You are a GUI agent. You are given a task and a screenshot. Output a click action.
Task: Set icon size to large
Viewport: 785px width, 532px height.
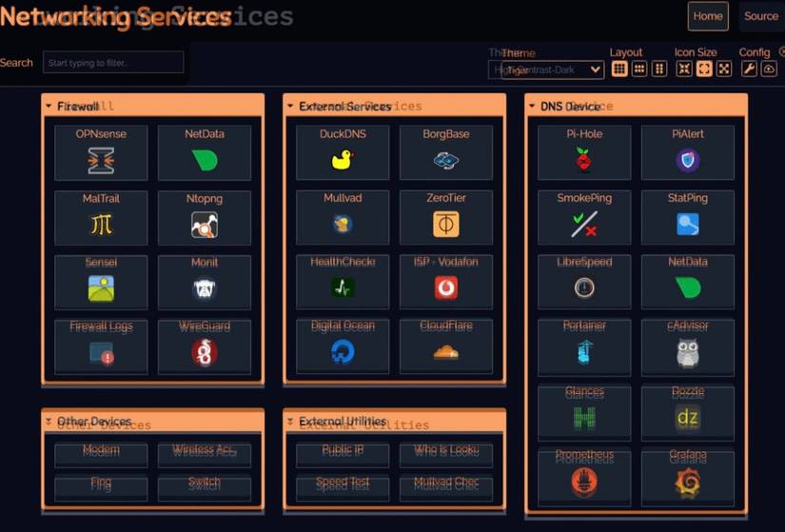point(724,69)
